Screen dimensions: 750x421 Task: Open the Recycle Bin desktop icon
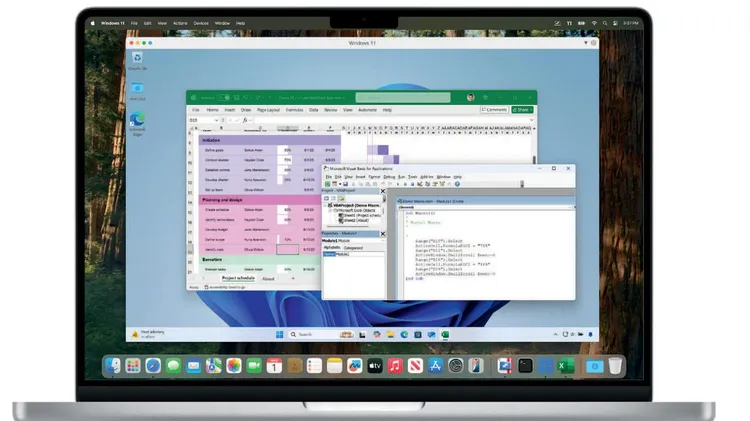pos(137,59)
